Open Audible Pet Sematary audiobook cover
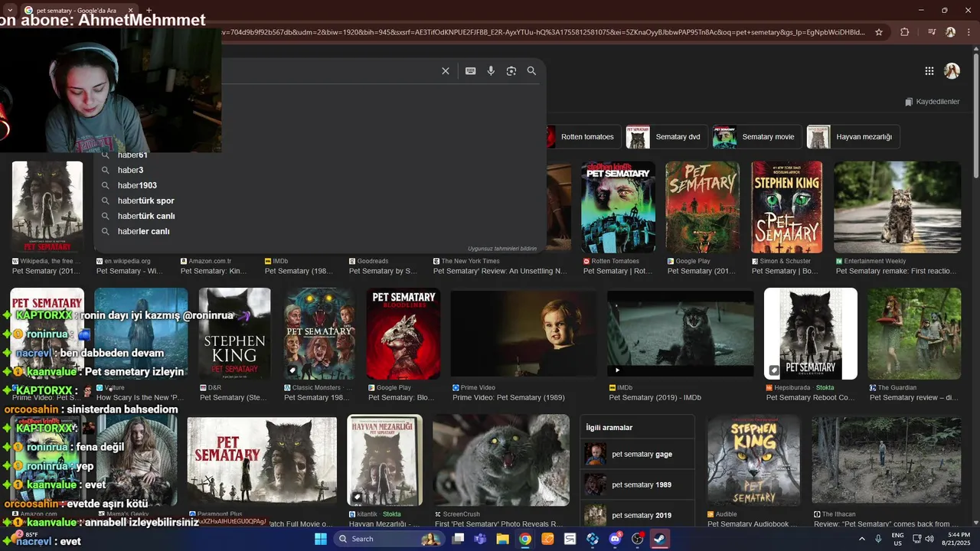The image size is (980, 551). pos(753,461)
